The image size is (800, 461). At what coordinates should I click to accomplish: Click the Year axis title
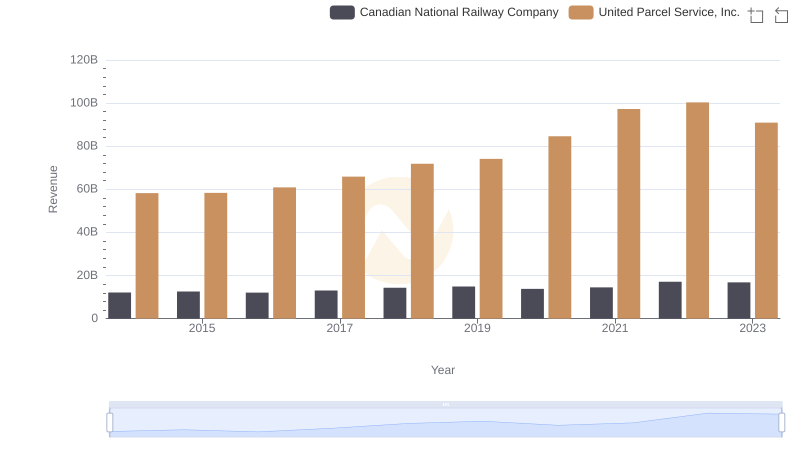pos(443,370)
